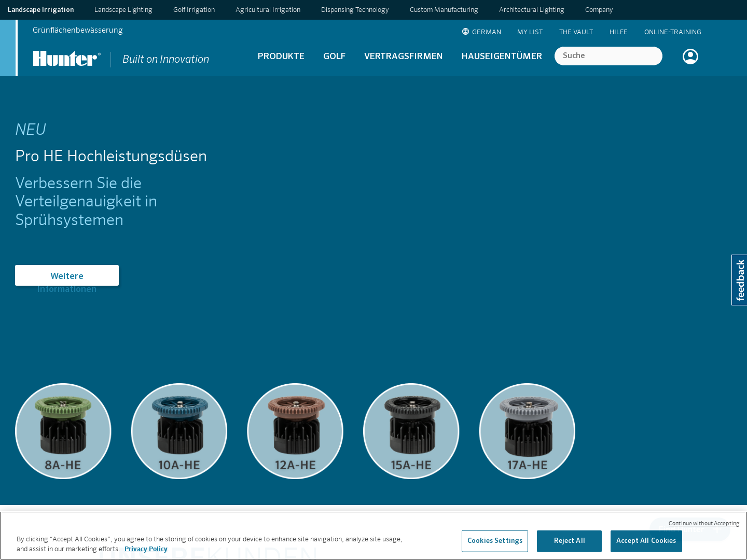Screen dimensions: 747x560
Task: Open the user account icon
Action: [x=690, y=57]
